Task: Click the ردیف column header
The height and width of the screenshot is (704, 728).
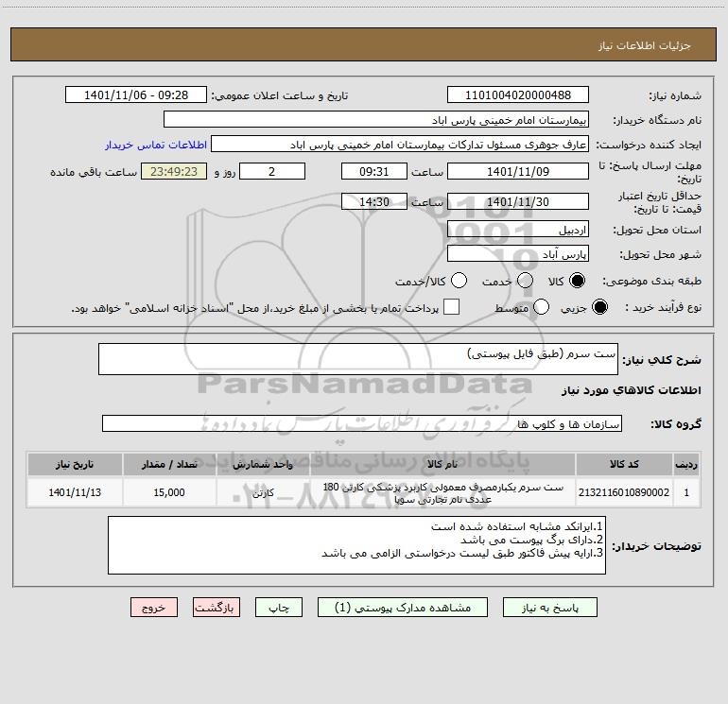Action: click(x=686, y=464)
